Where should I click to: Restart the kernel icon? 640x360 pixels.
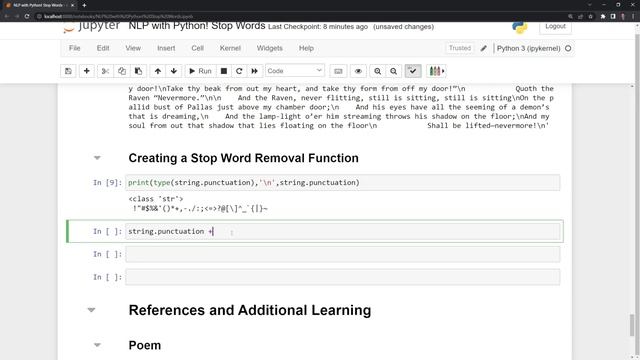coord(239,71)
